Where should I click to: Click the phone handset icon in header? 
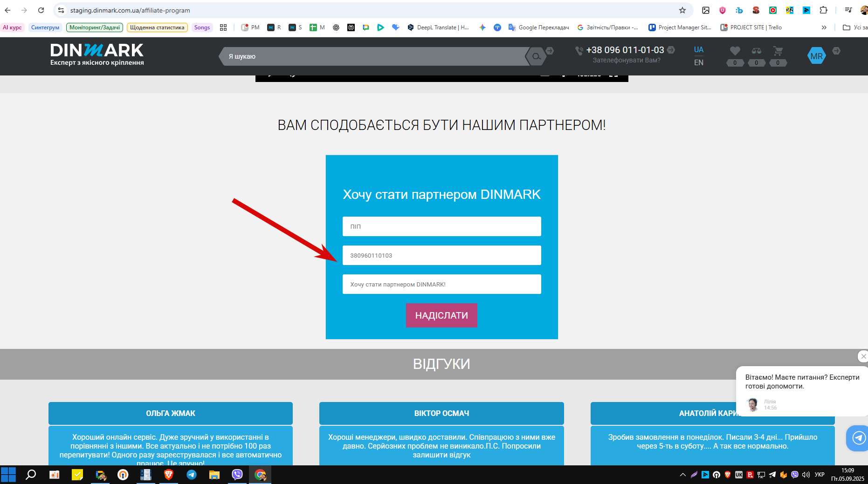[579, 51]
